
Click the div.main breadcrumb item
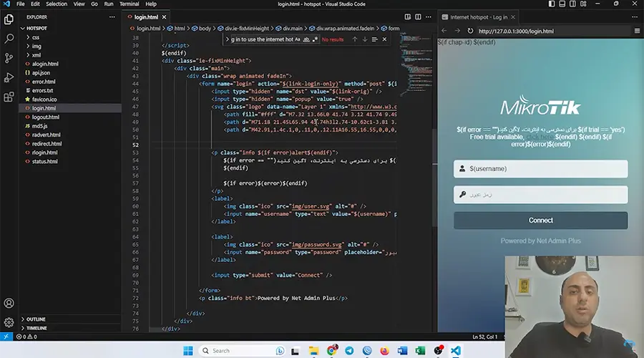tap(289, 29)
